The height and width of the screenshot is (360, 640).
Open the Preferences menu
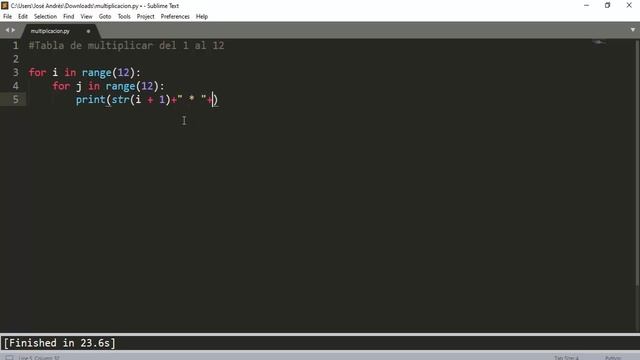point(175,16)
